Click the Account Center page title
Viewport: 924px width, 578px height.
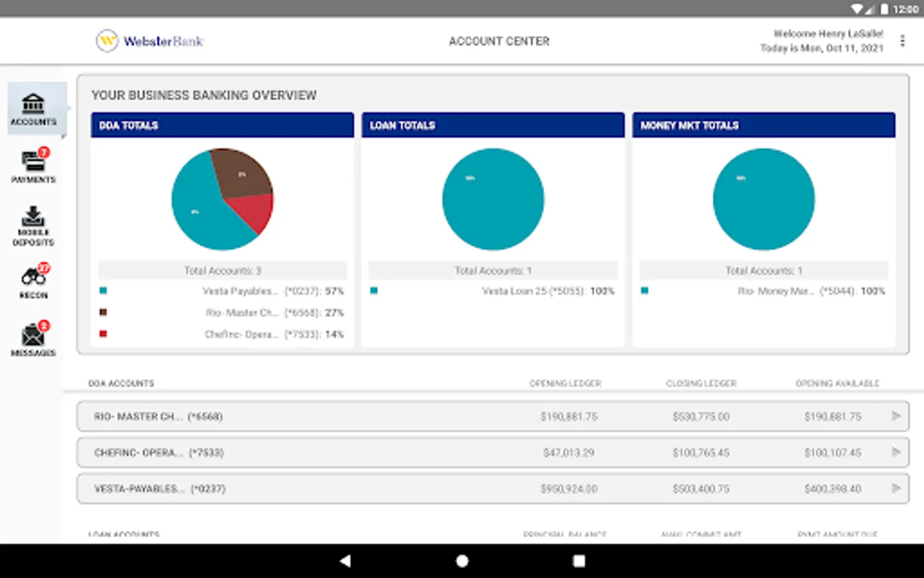pos(499,41)
